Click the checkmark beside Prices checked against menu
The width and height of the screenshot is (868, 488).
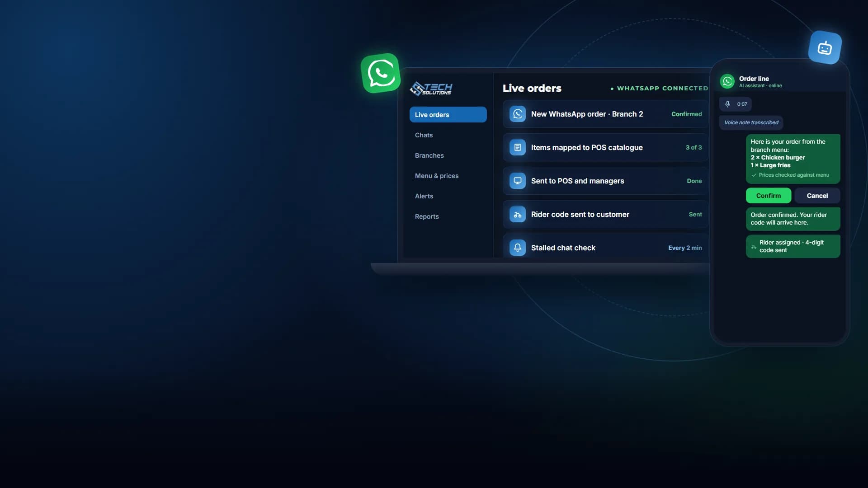(754, 175)
